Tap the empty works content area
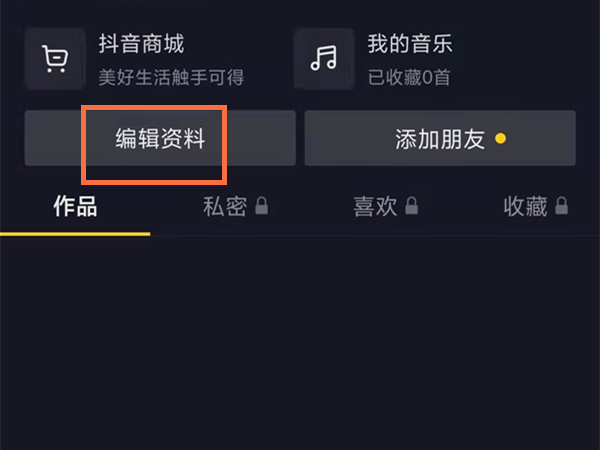The height and width of the screenshot is (450, 600). (300, 343)
